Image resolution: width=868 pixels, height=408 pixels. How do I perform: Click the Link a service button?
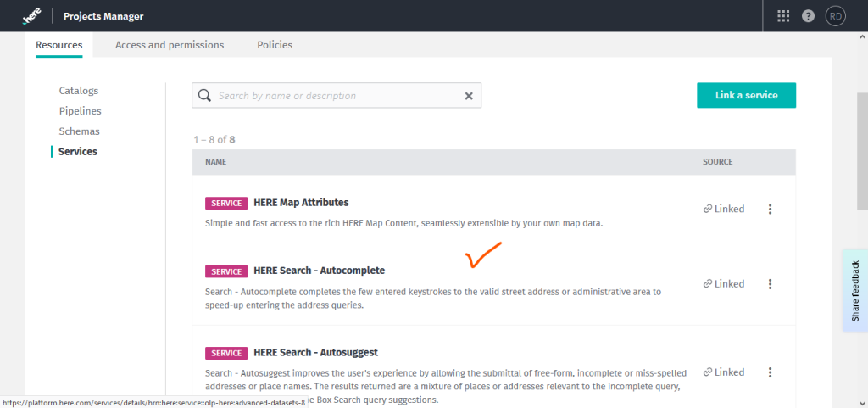click(x=746, y=95)
